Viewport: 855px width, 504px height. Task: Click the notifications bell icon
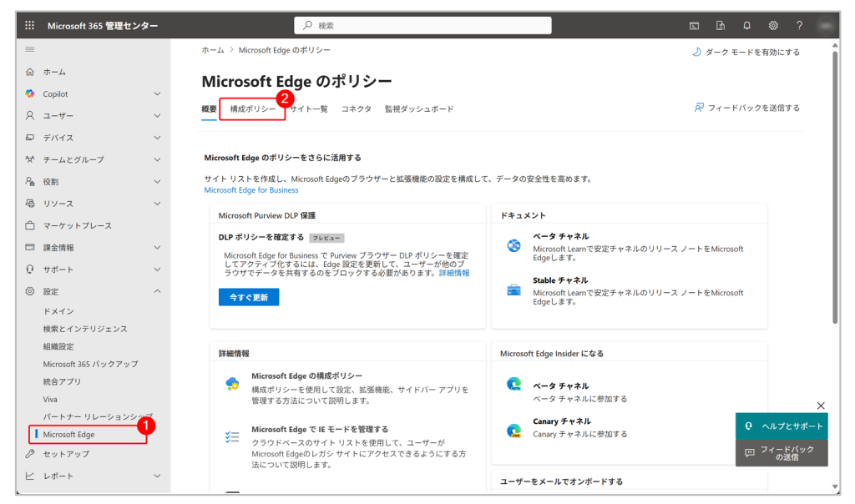(x=746, y=26)
